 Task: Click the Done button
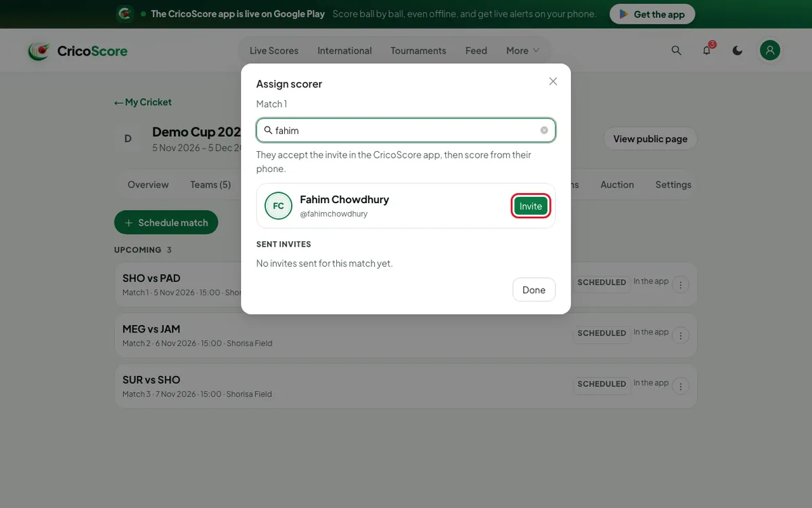pos(534,290)
